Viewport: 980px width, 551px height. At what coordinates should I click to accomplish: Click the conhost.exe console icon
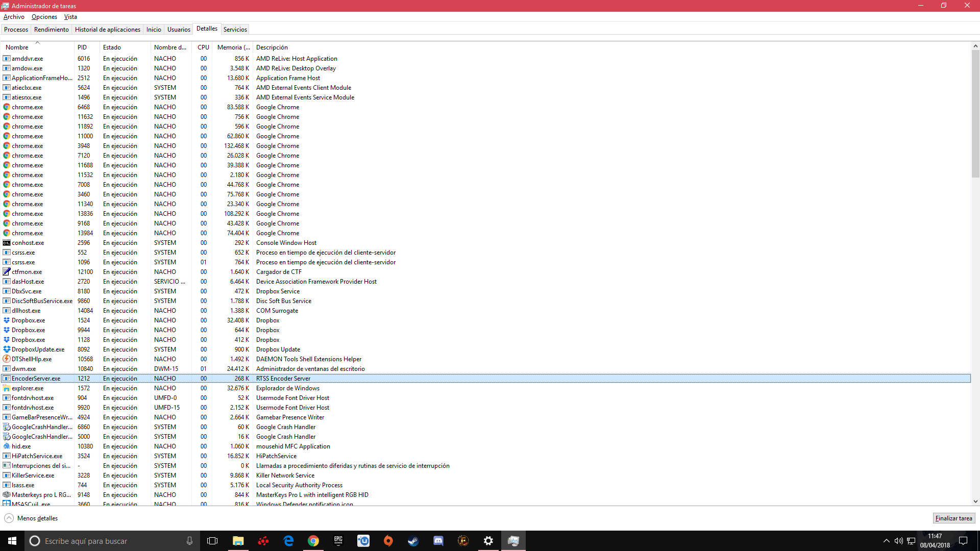(7, 243)
